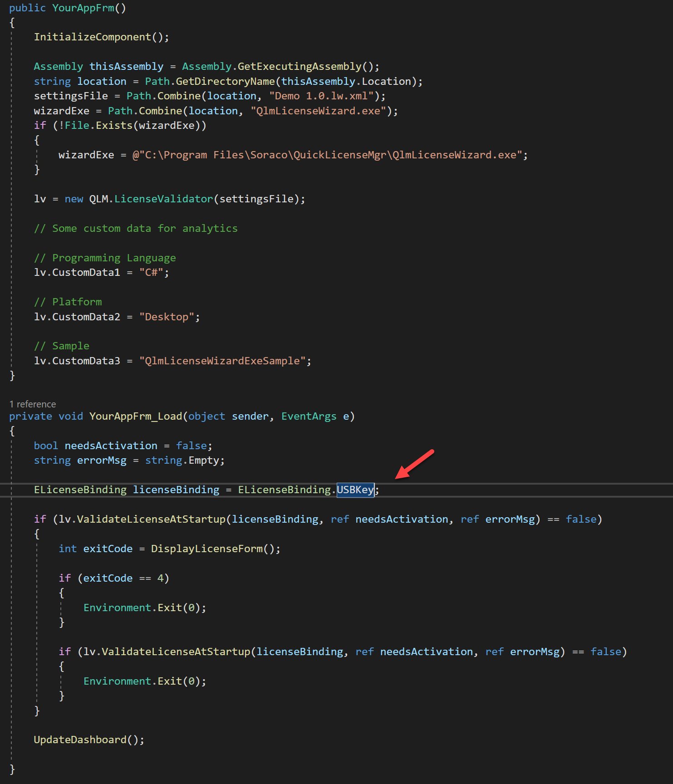Click the "Demo 1.0.lw.xml" string literal

(x=321, y=96)
